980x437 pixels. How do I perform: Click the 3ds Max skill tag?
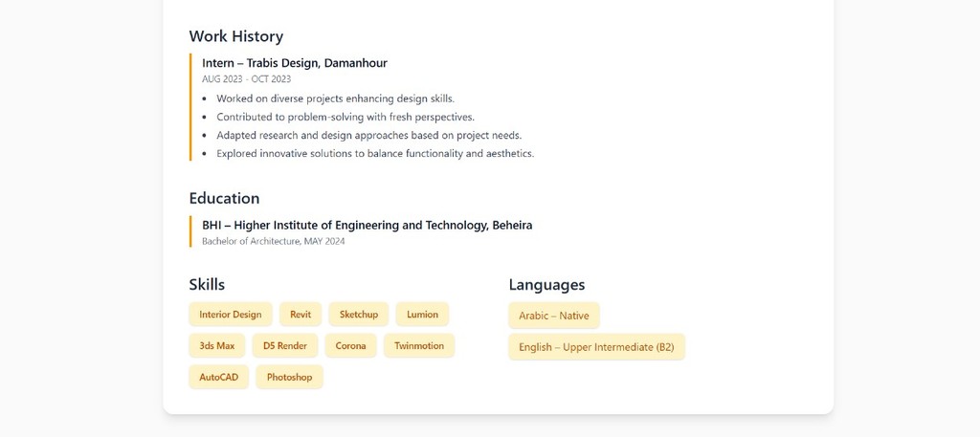[217, 346]
